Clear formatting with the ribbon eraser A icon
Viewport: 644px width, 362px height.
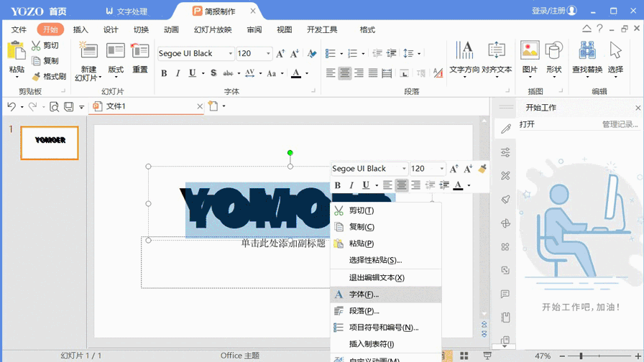[312, 53]
